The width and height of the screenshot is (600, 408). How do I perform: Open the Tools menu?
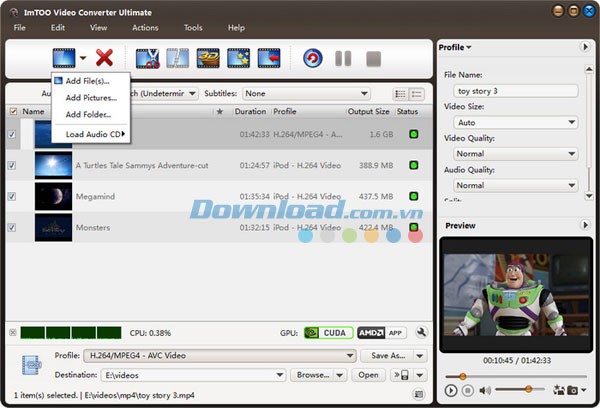tap(193, 28)
